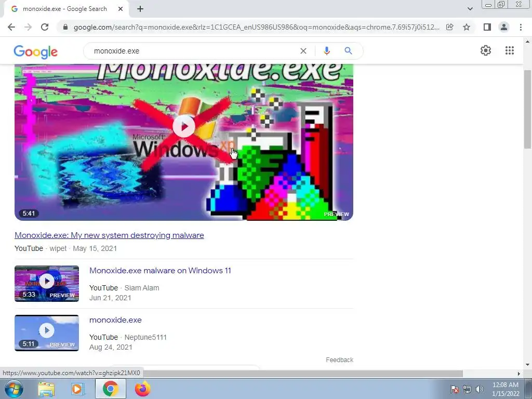
Task: Open 'Monoxide.exe malware on Windows 11' link
Action: coord(160,270)
